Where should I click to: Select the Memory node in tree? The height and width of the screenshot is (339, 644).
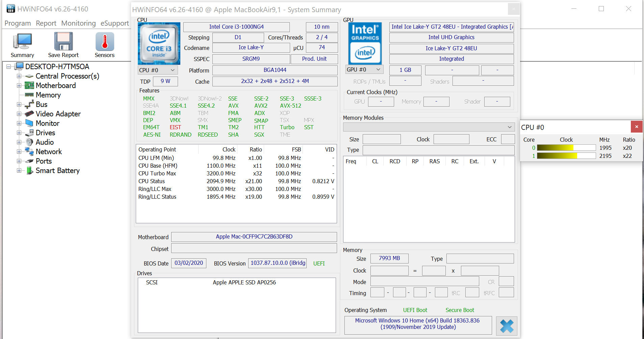tap(48, 95)
